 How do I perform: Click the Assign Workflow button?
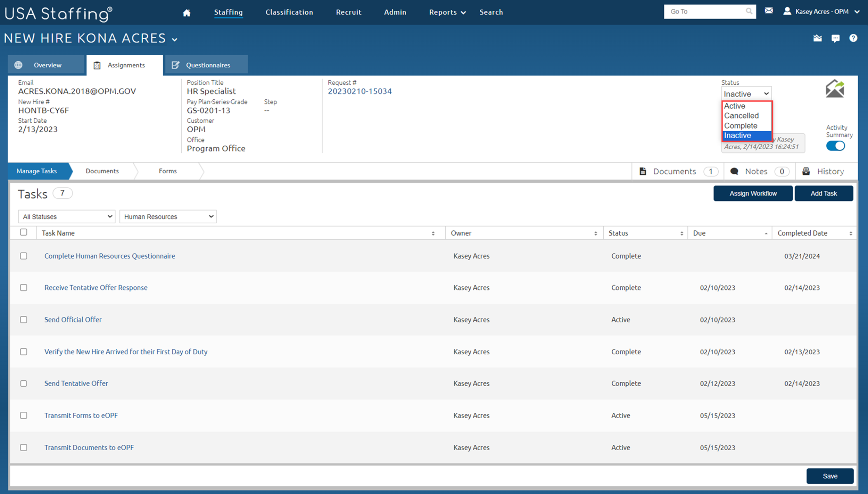(x=753, y=193)
